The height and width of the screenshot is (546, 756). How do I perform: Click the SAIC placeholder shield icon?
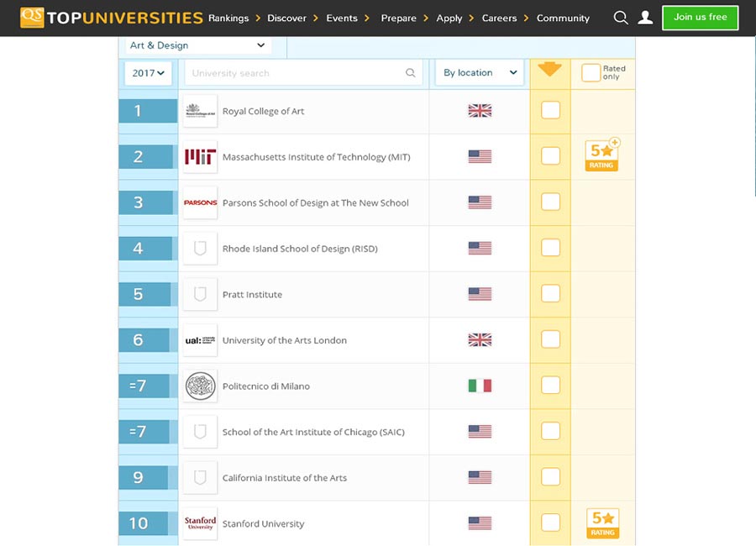coord(200,432)
